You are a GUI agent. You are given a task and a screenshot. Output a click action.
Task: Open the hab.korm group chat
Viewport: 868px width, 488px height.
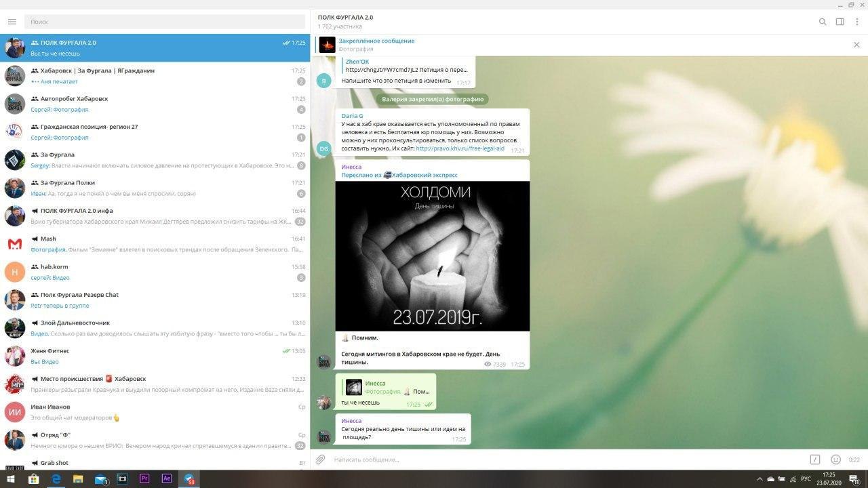click(155, 272)
